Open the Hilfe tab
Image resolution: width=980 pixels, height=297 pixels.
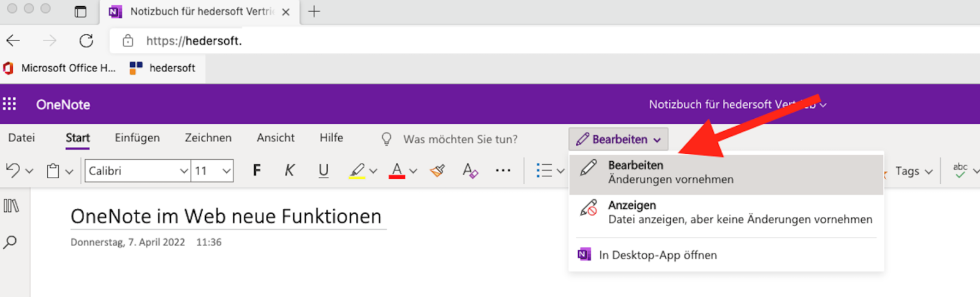331,138
